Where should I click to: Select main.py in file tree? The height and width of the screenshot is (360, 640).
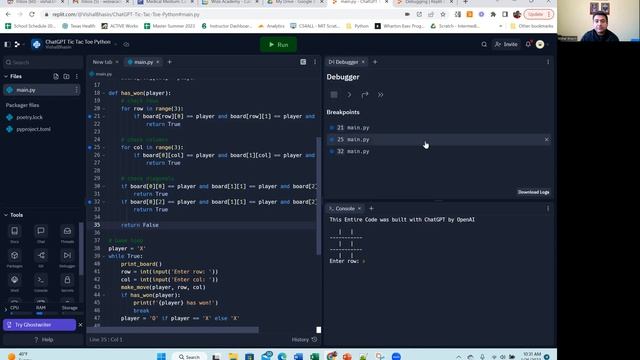41,90
